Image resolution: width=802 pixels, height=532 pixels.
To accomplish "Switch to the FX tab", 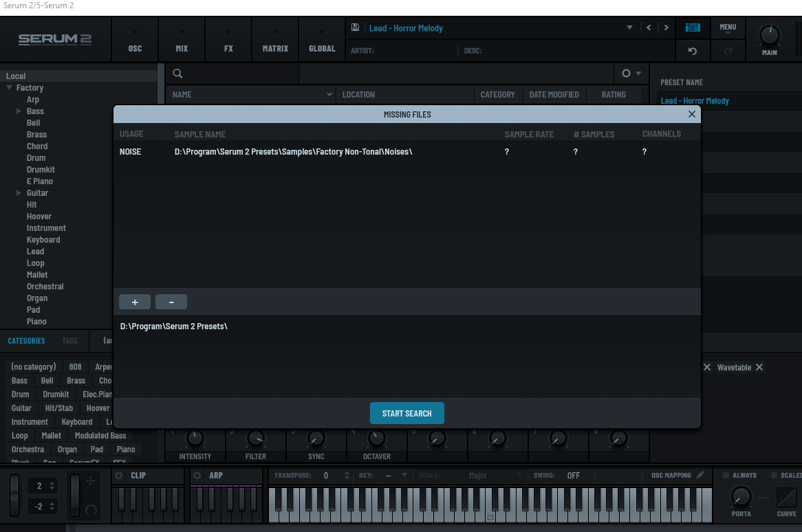I will 228,40.
